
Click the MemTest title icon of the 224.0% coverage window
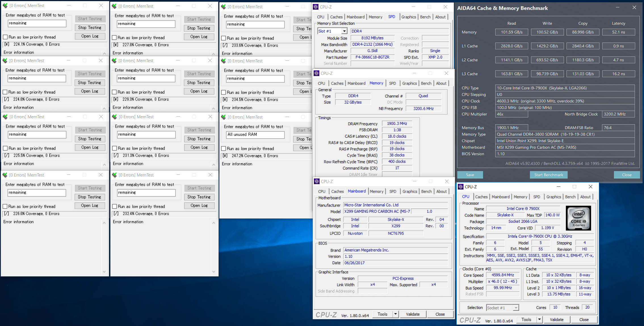pos(5,61)
